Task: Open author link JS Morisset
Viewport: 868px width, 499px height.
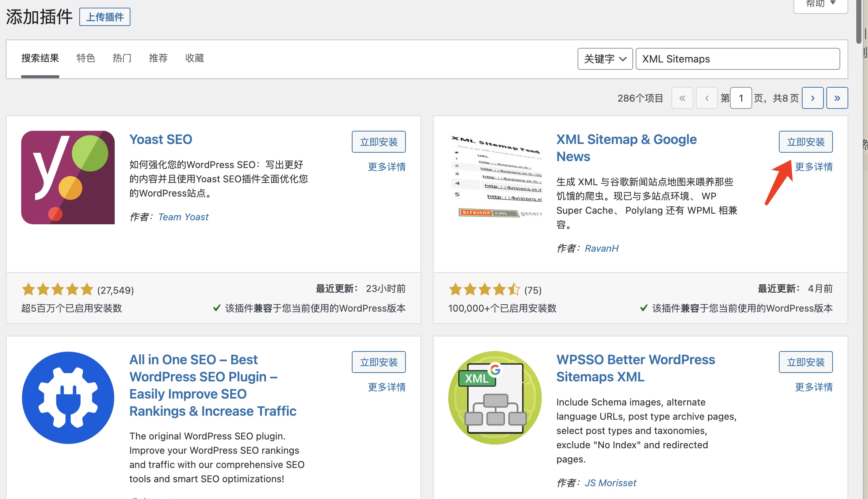Action: click(610, 483)
